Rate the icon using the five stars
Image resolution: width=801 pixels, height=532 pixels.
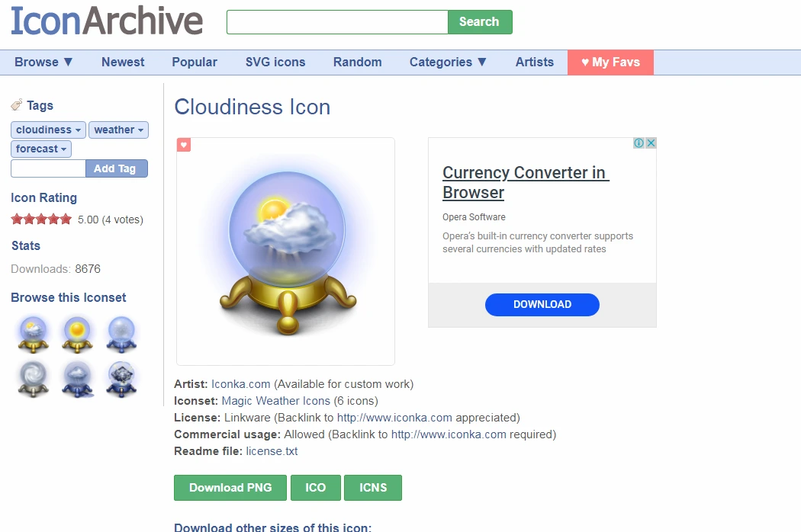(x=41, y=220)
